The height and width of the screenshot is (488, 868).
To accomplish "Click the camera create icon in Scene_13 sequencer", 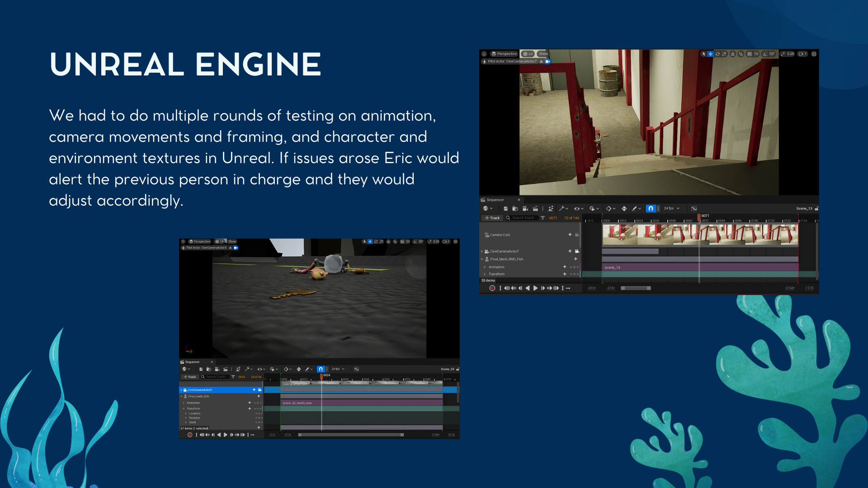I will click(525, 209).
